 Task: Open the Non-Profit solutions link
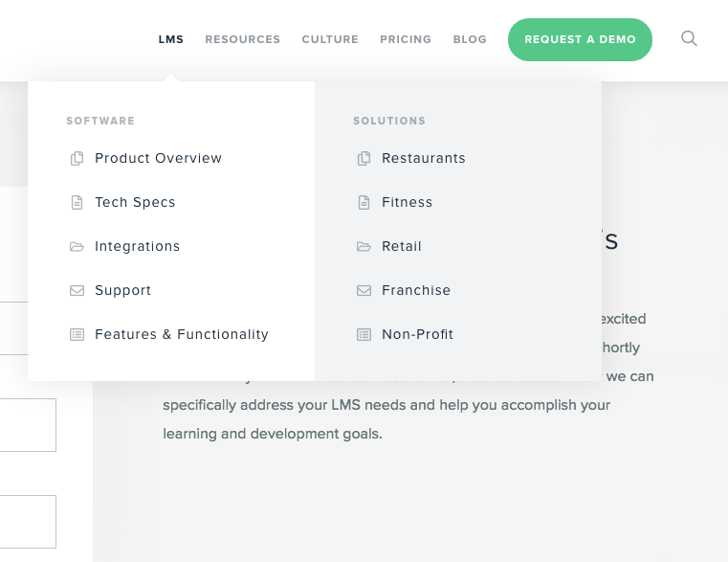coord(417,335)
